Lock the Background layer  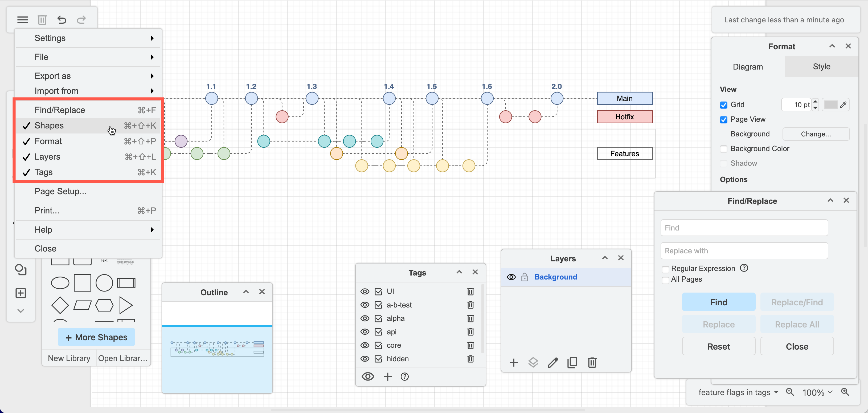pos(525,277)
